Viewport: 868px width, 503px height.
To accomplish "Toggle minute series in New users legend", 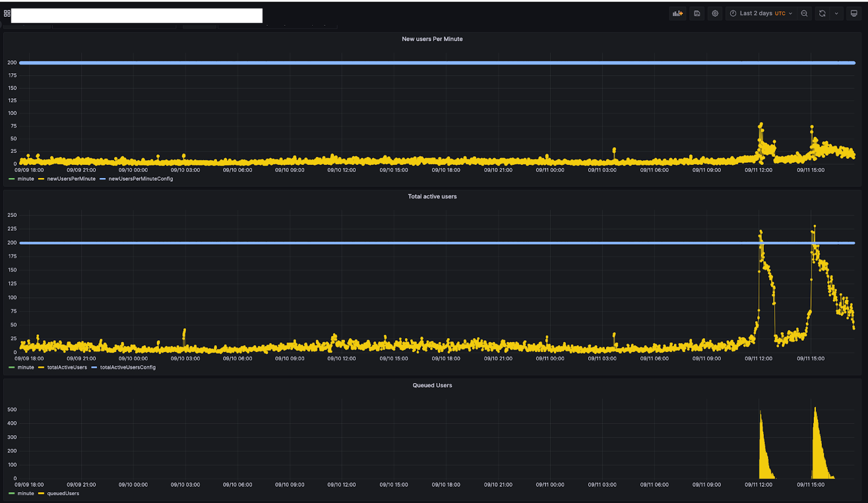I will 25,179.
